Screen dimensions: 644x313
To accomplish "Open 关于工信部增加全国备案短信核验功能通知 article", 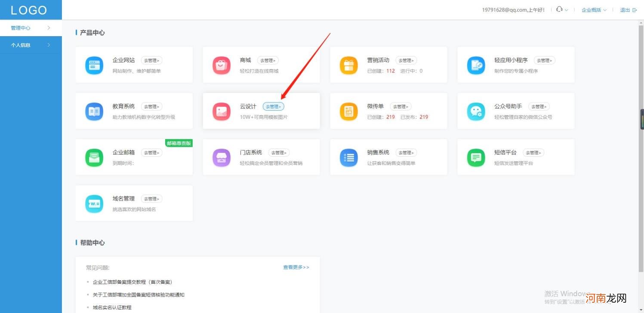I will tap(139, 295).
